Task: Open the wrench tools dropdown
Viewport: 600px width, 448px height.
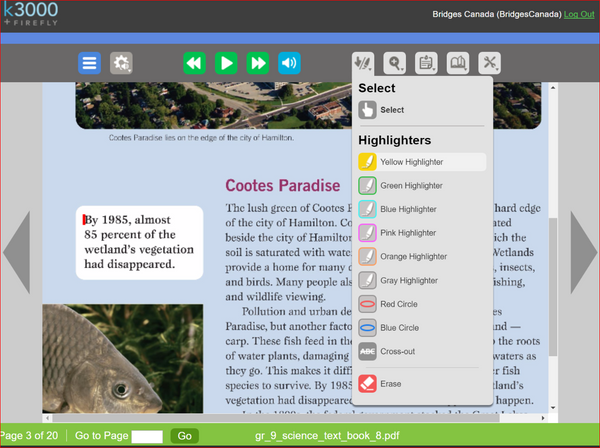Action: tap(489, 63)
